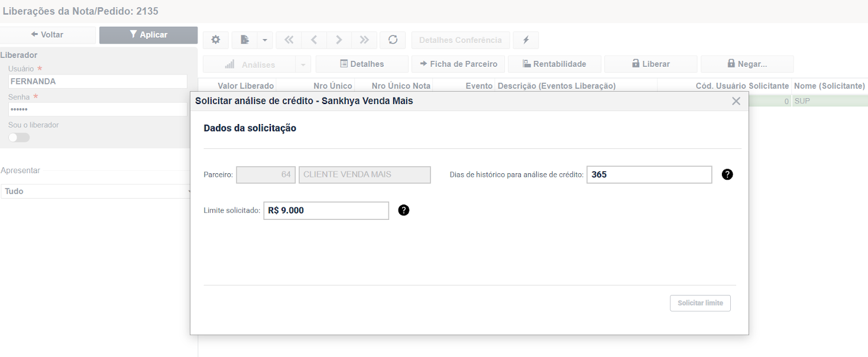The height and width of the screenshot is (357, 868).
Task: Open the Rentabilidade report button
Action: coord(555,64)
